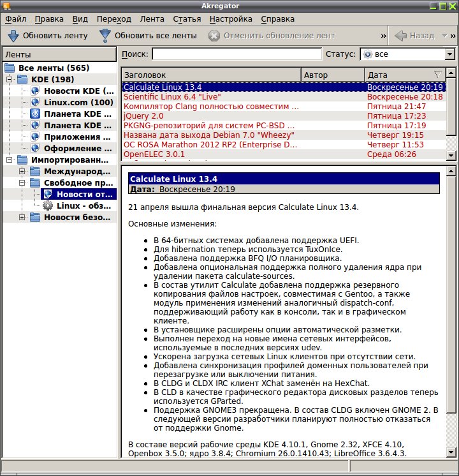Open the main toolbar overflow chevron
459x476 pixels.
[x=384, y=36]
